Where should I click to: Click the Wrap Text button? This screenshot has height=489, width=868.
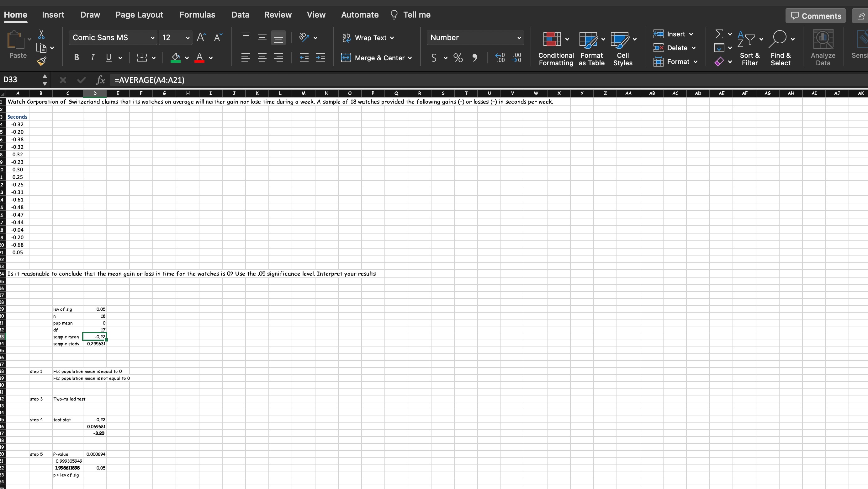click(364, 38)
